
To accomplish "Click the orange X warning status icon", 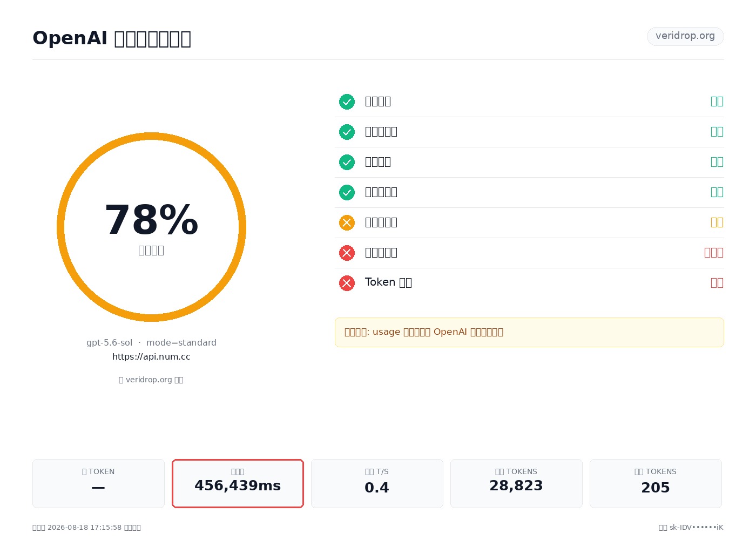I will pos(347,222).
